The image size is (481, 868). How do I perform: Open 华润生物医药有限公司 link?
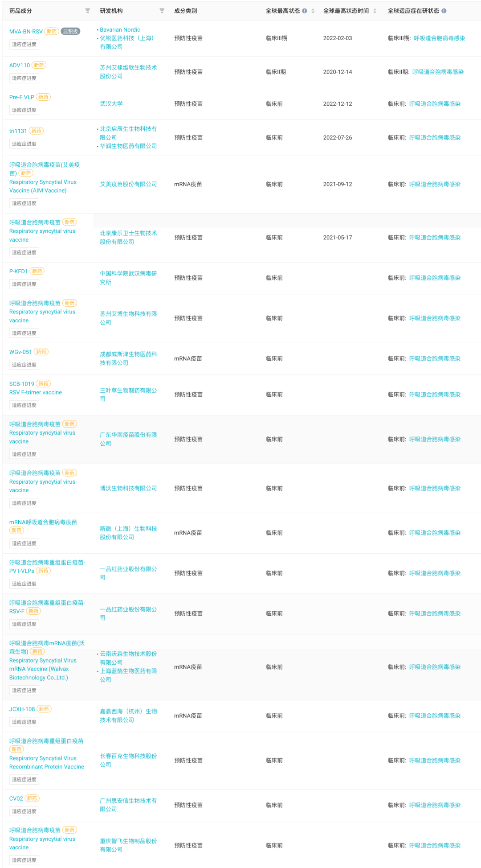(128, 146)
